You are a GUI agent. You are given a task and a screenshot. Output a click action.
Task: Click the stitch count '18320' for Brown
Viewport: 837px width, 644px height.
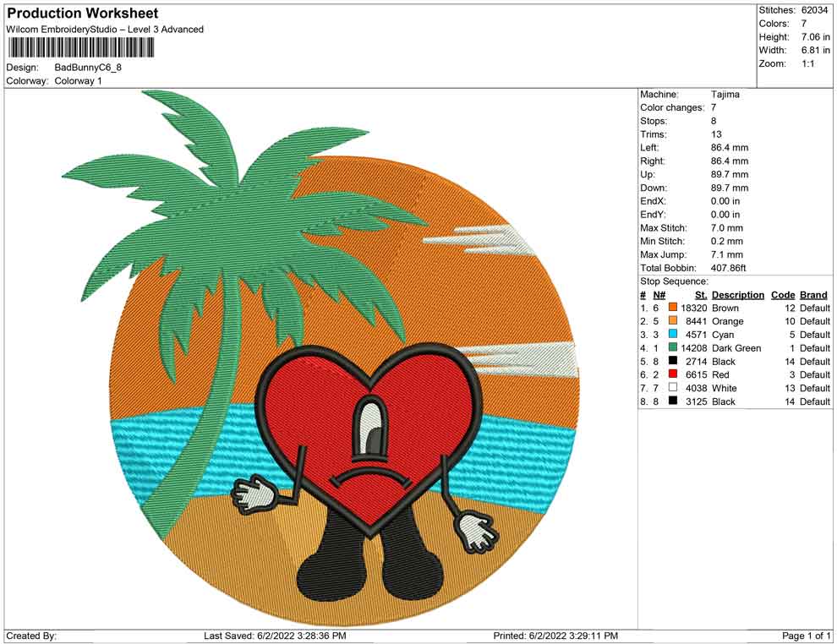(694, 308)
